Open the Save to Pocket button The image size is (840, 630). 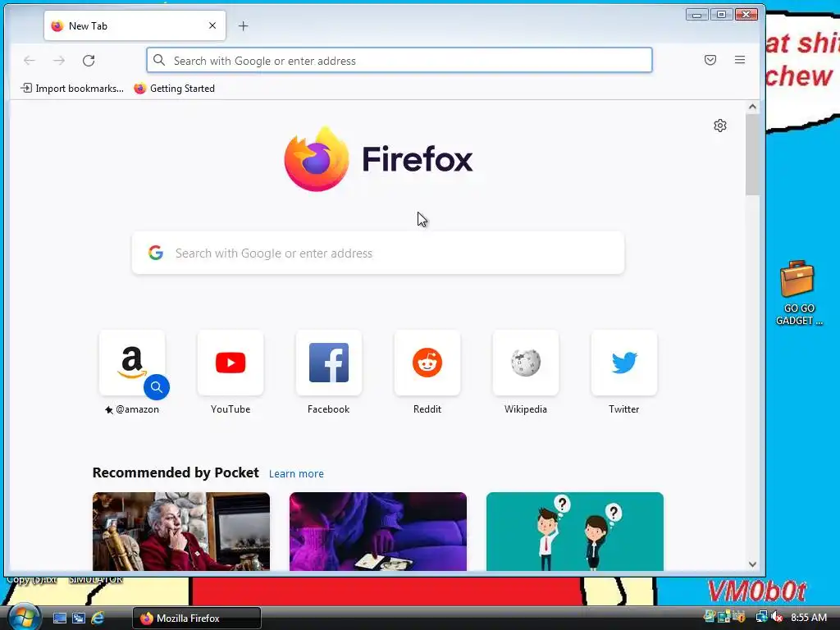tap(710, 60)
